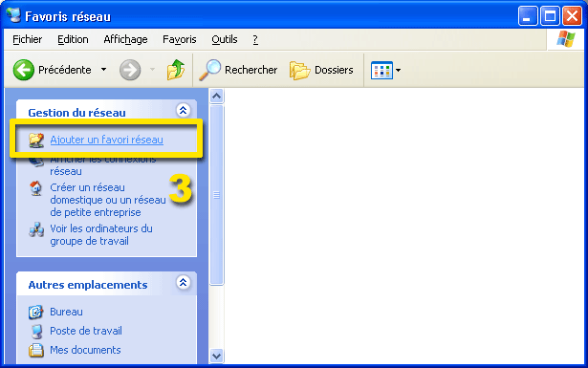Open Poste de travail link
The width and height of the screenshot is (588, 368).
pyautogui.click(x=86, y=331)
